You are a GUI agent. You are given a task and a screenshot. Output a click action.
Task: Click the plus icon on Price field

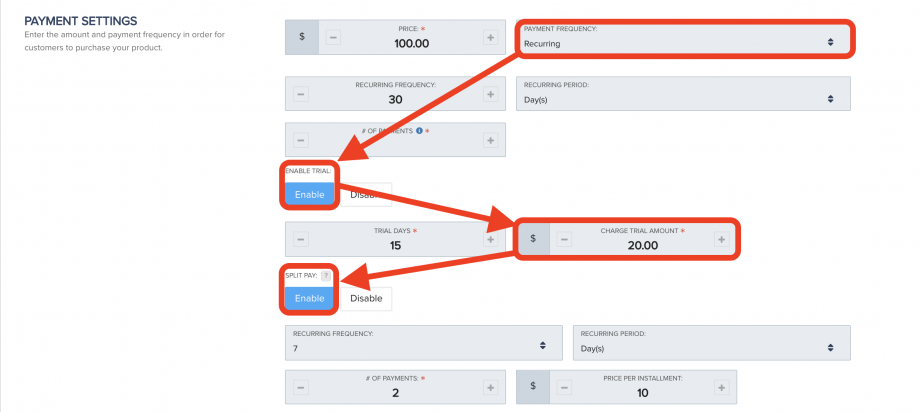(490, 37)
